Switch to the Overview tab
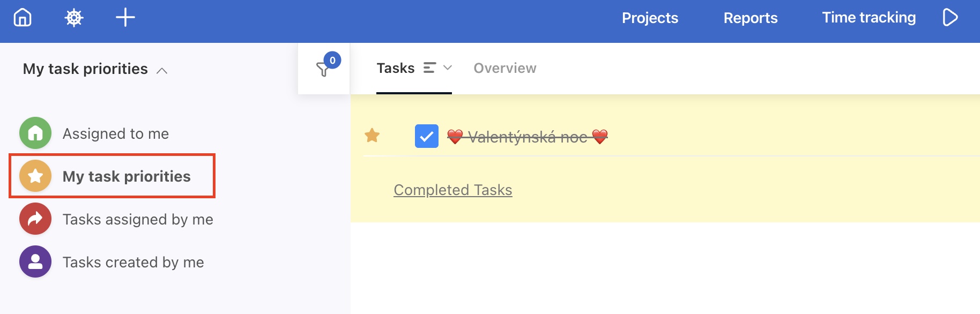The height and width of the screenshot is (314, 980). (504, 68)
